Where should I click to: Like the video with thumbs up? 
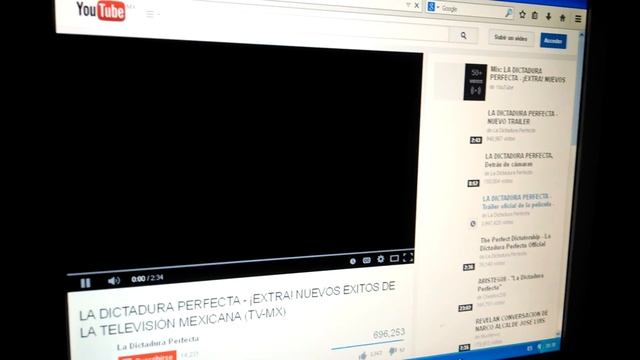pos(362,356)
